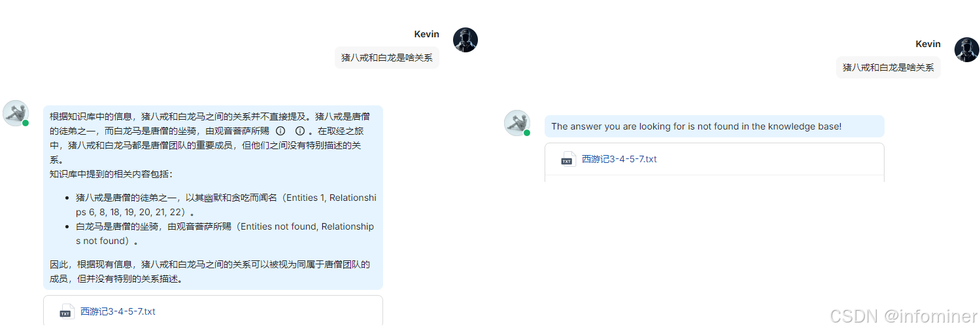
Task: Click the assistant avatar beside the Chinese answer
Action: pos(15,113)
